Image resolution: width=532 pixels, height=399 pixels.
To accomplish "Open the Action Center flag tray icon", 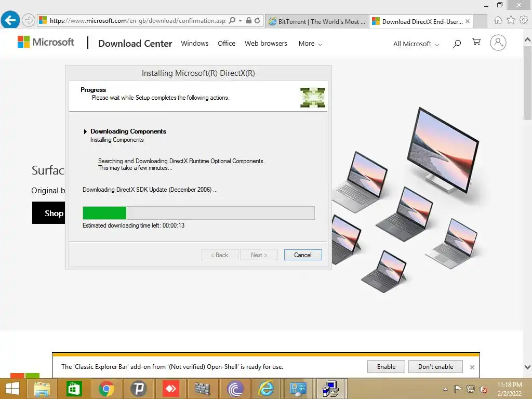I will click(x=458, y=389).
